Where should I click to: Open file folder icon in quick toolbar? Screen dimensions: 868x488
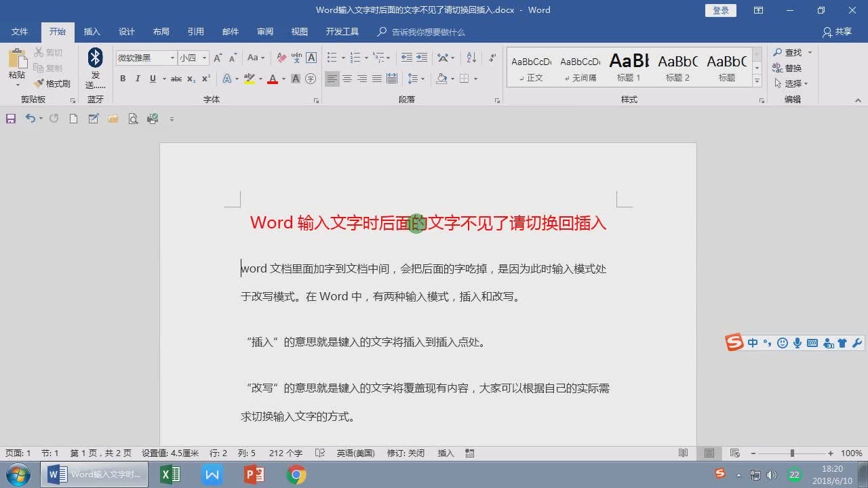tap(113, 119)
